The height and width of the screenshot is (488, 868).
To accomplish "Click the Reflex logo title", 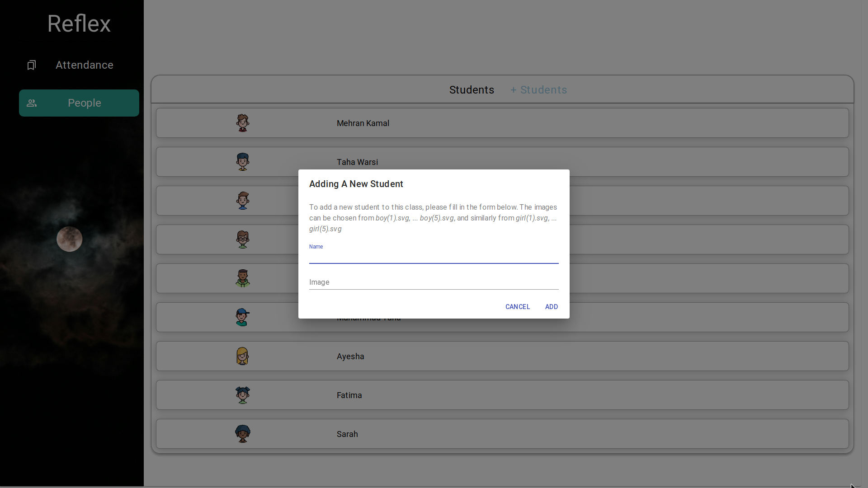I will 79,23.
